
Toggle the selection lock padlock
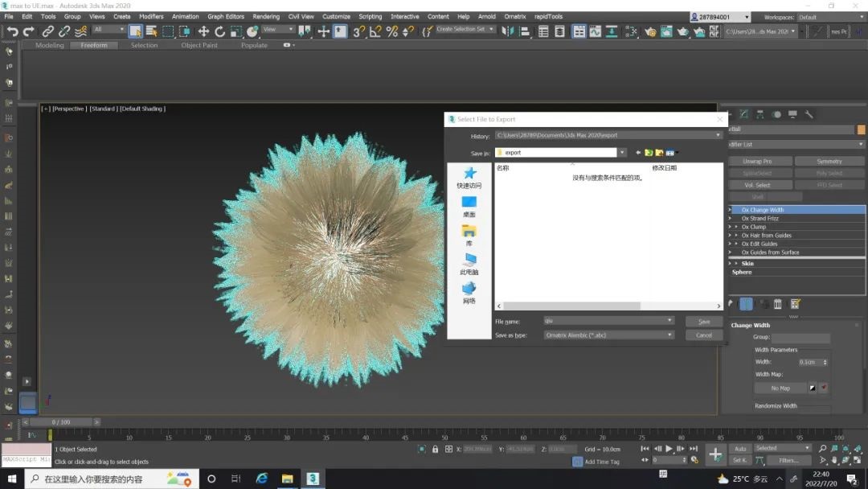click(x=436, y=449)
